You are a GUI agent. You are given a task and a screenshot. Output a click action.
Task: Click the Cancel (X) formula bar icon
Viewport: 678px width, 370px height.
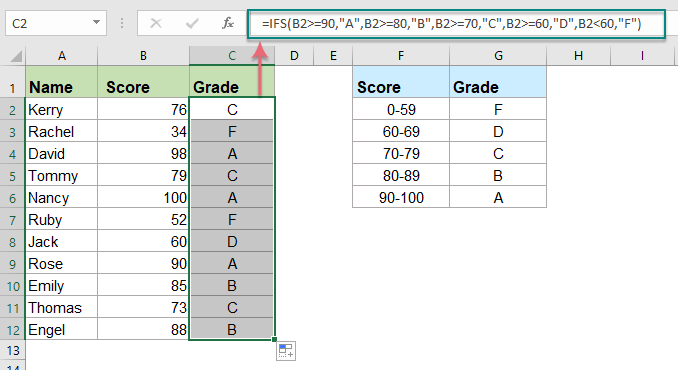point(156,23)
